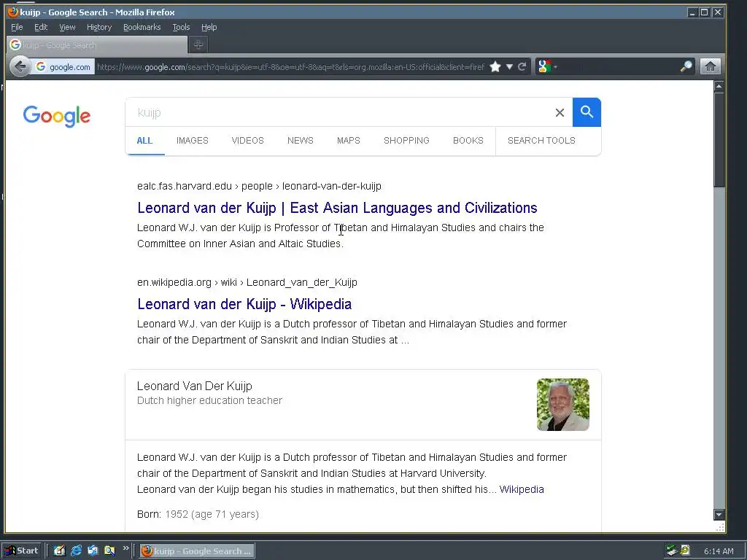Viewport: 747px width, 560px height.
Task: Click the 'Dutch higher education teacher' subtitle
Action: click(209, 400)
